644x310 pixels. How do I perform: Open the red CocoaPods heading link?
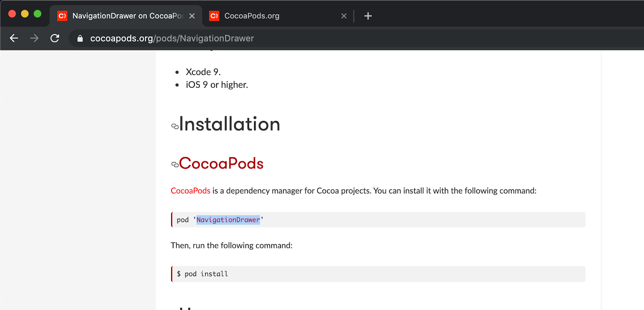click(x=221, y=163)
